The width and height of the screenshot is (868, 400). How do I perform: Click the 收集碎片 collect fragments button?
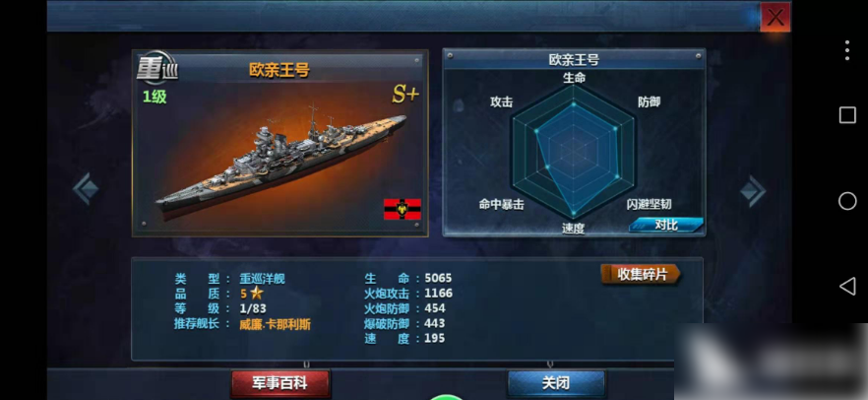[641, 274]
